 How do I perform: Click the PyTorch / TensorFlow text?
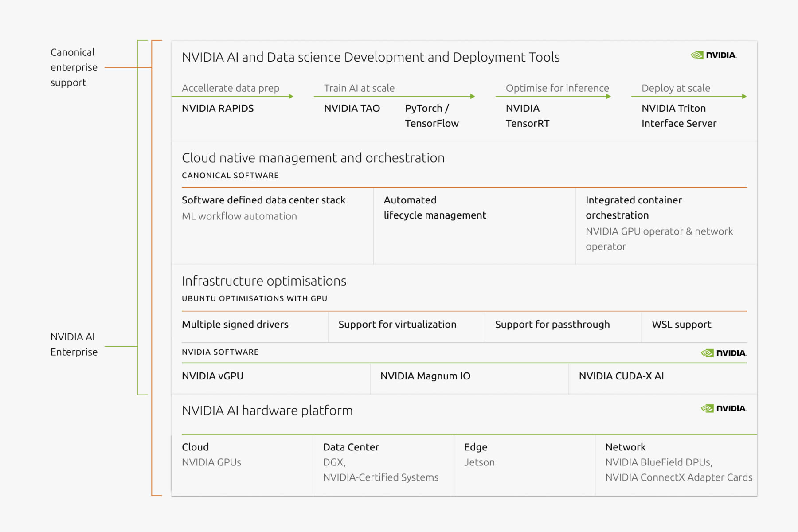[432, 116]
